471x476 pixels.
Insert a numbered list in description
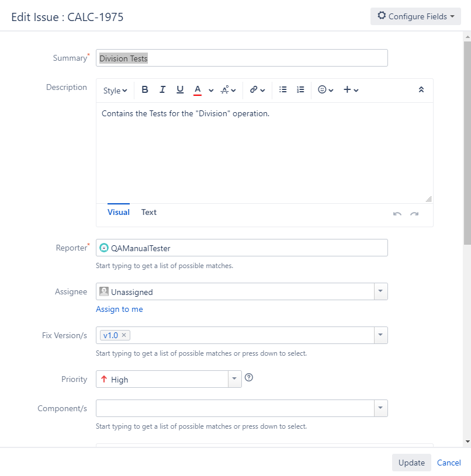(x=300, y=89)
